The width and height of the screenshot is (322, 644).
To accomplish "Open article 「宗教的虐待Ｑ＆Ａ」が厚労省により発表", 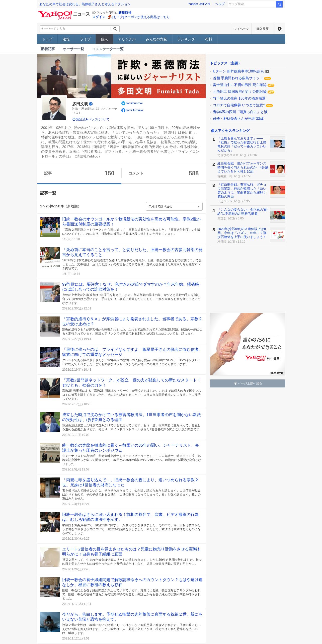I will (x=132, y=321).
